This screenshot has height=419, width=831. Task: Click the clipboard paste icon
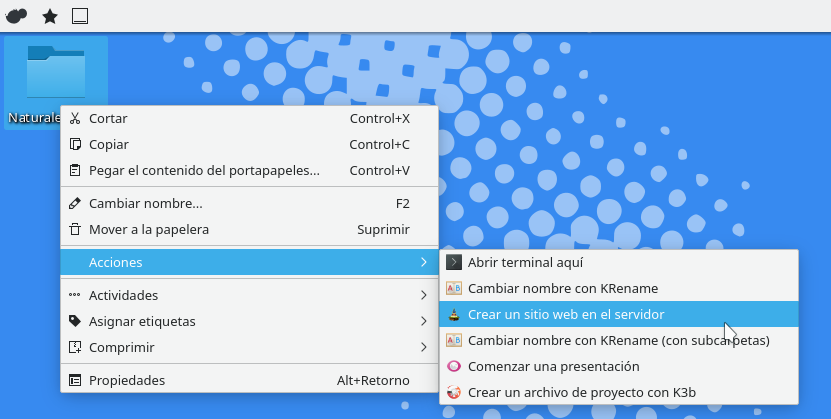pyautogui.click(x=74, y=170)
